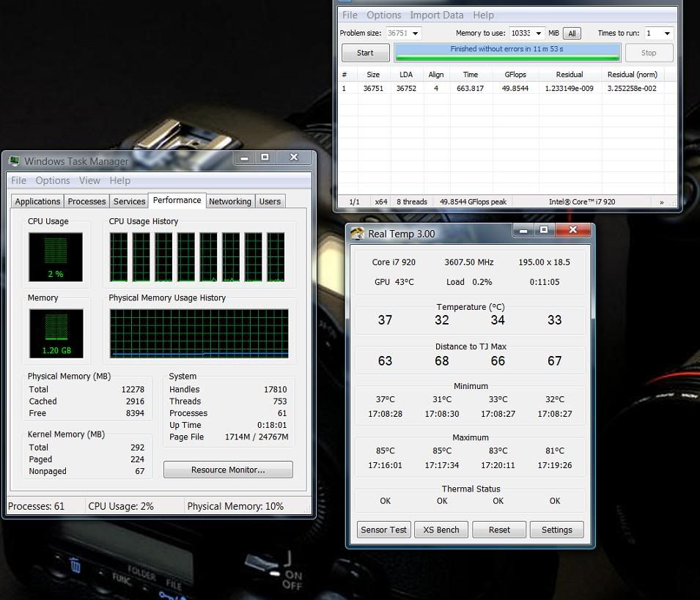Viewport: 700px width, 600px height.
Task: Open the File menu in LinX
Action: tap(350, 15)
